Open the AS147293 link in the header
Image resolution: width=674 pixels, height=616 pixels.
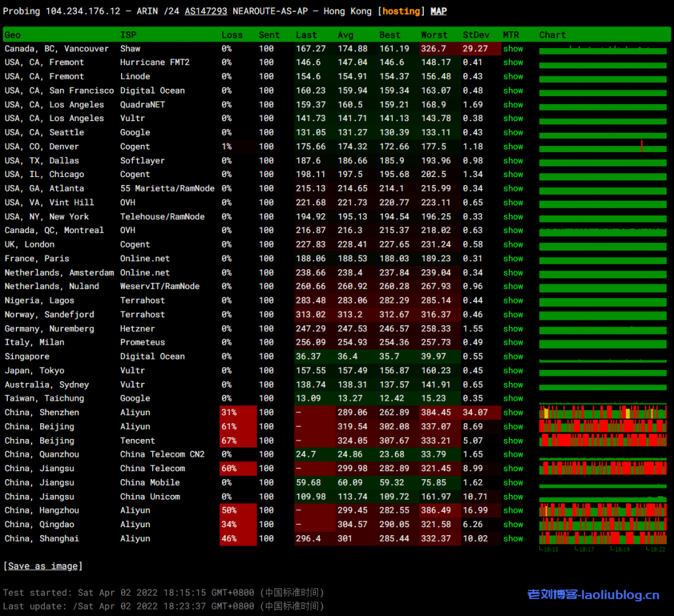(206, 11)
